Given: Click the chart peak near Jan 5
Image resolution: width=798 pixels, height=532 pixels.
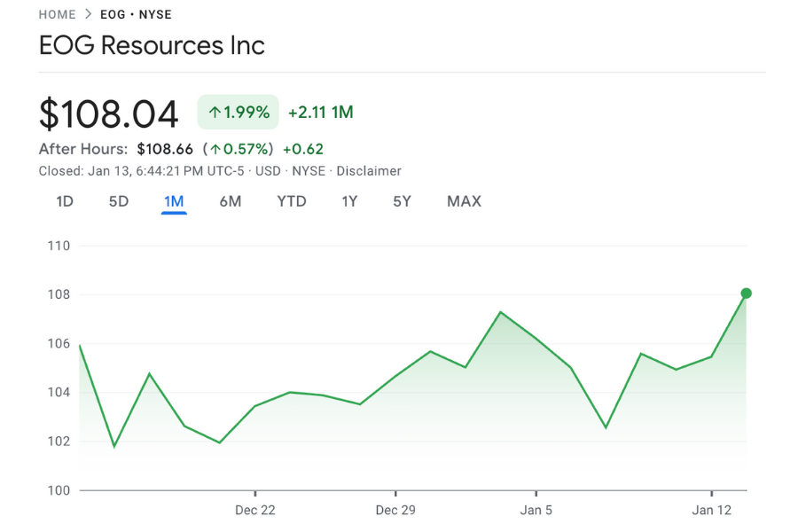Looking at the screenshot, I should click(499, 312).
